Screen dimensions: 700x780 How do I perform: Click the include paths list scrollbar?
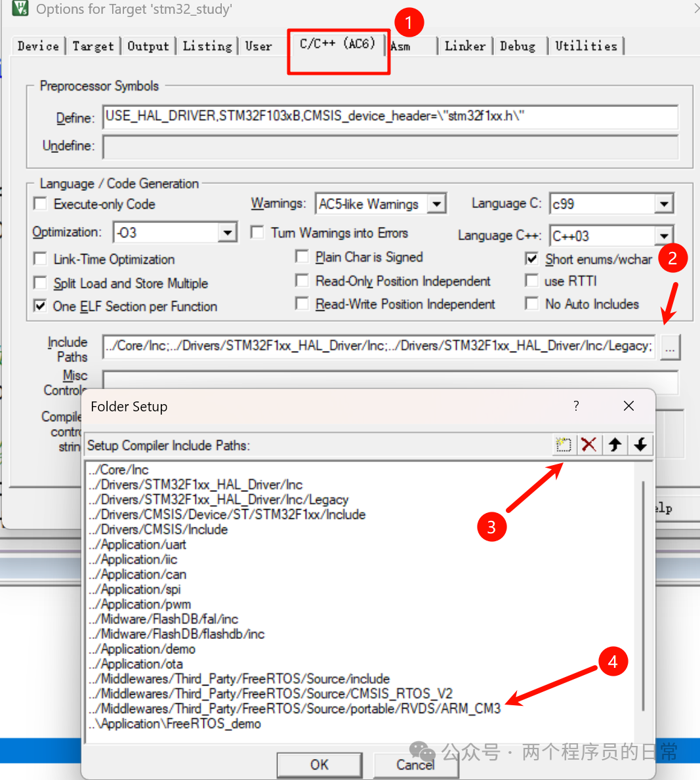(644, 596)
